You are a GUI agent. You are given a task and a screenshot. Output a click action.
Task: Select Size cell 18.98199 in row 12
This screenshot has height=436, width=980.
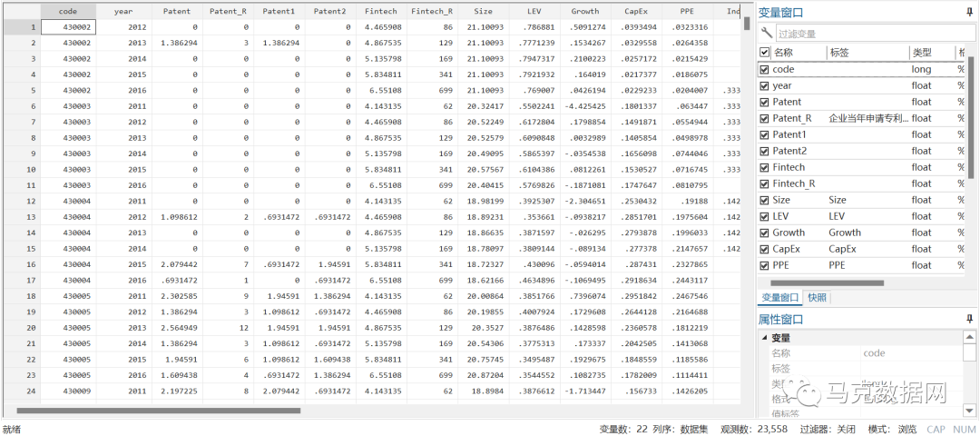[483, 201]
